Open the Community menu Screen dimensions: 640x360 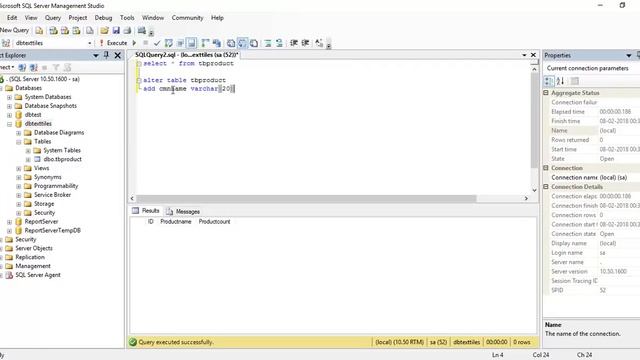[187, 18]
